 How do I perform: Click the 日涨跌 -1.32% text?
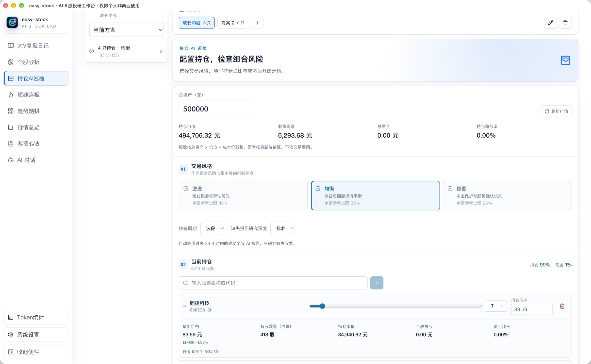pyautogui.click(x=195, y=342)
